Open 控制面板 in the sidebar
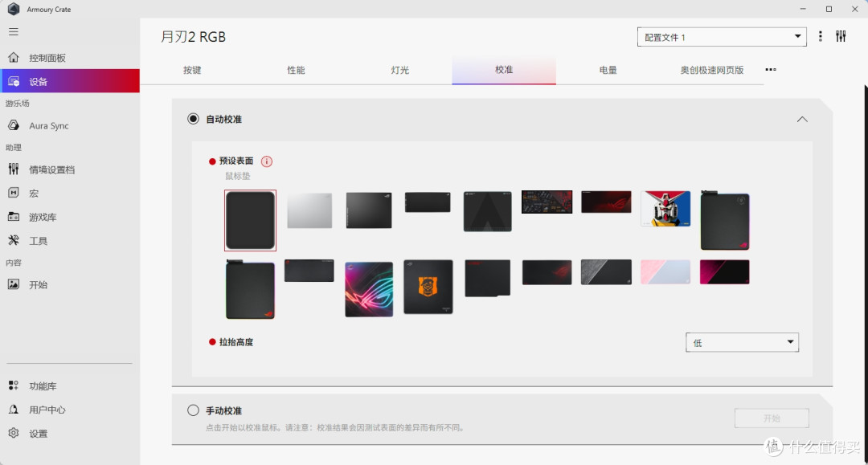Viewport: 868px width, 465px height. [x=70, y=58]
